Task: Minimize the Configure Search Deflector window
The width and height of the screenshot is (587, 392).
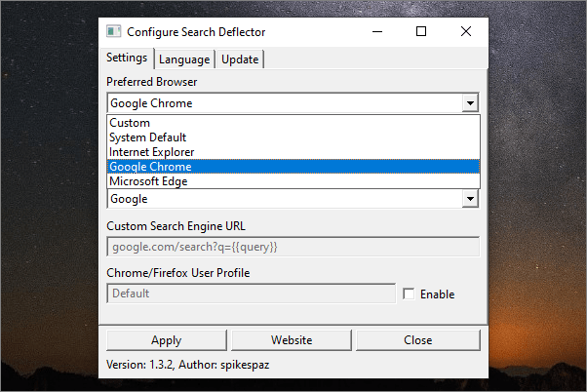Action: coord(377,32)
